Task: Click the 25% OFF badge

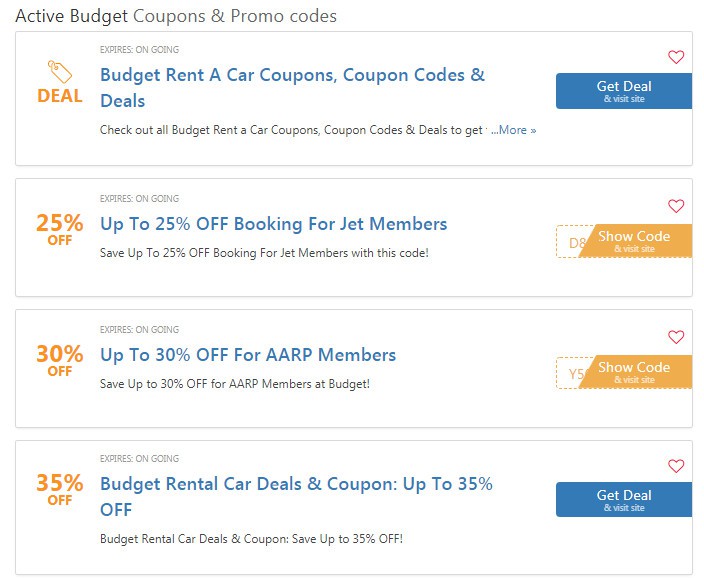Action: (60, 229)
